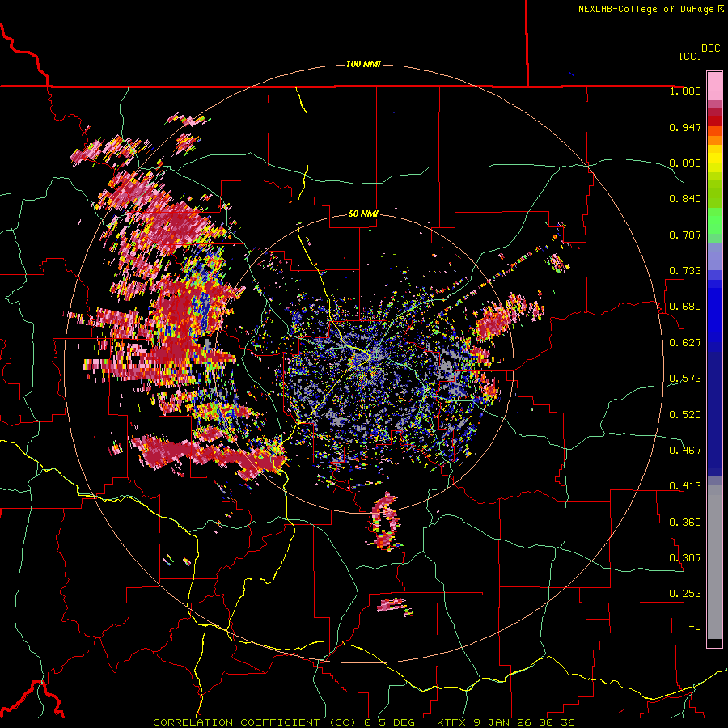Image resolution: width=728 pixels, height=728 pixels.
Task: Click the 0.413 legend value
Action: [x=685, y=486]
